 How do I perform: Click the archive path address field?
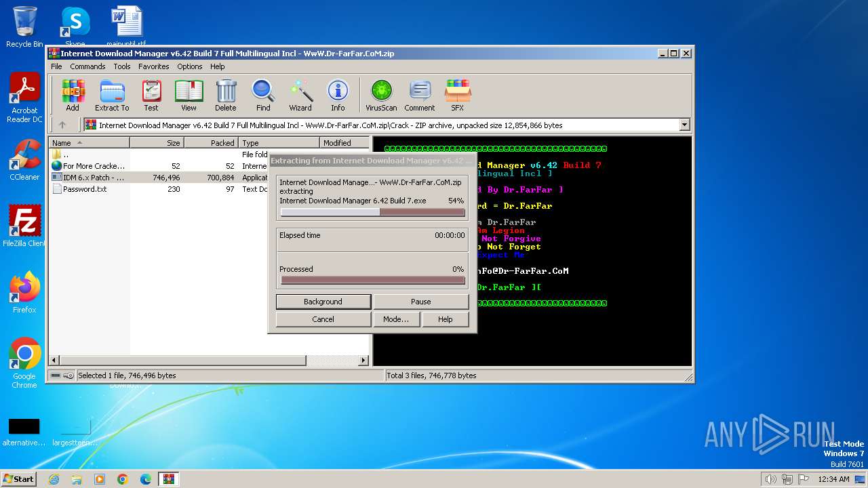(381, 125)
